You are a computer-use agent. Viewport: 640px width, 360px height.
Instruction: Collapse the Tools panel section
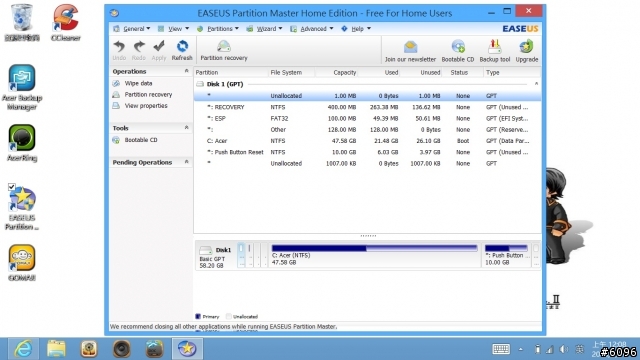click(x=187, y=128)
